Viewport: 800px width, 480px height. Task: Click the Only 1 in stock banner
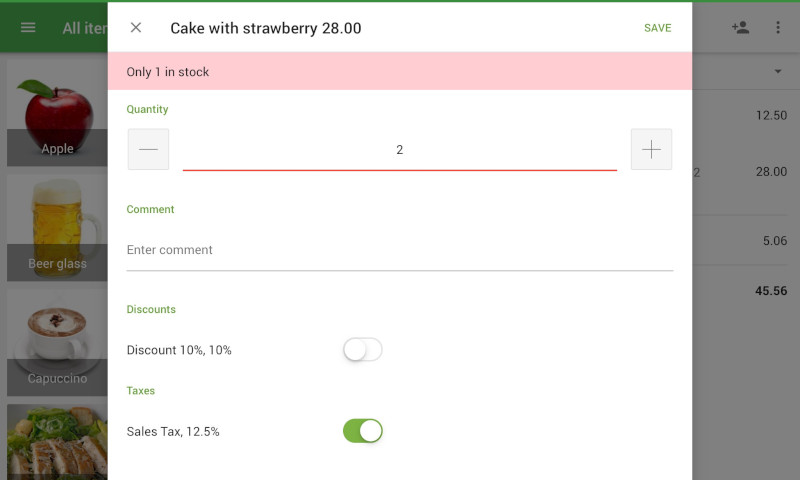(x=399, y=72)
